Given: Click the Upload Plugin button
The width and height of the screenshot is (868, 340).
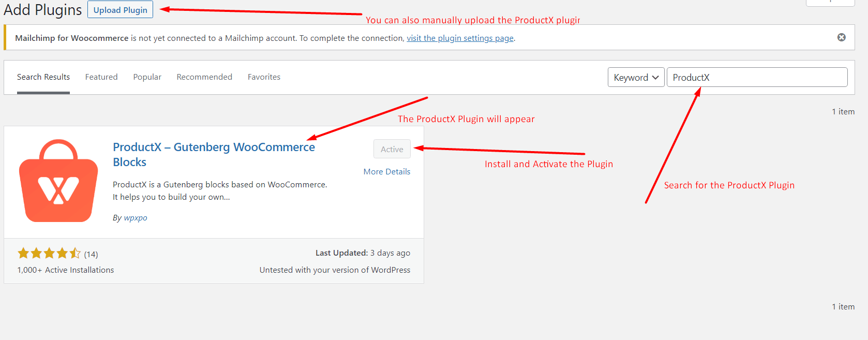Looking at the screenshot, I should point(120,10).
